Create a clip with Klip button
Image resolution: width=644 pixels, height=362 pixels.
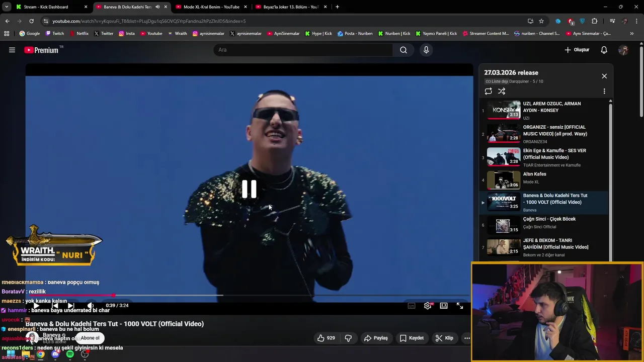point(444,338)
